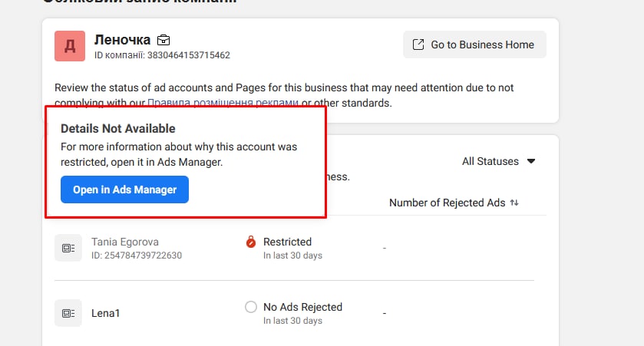Select the Tania Egorova account name
The height and width of the screenshot is (346, 644).
(125, 242)
